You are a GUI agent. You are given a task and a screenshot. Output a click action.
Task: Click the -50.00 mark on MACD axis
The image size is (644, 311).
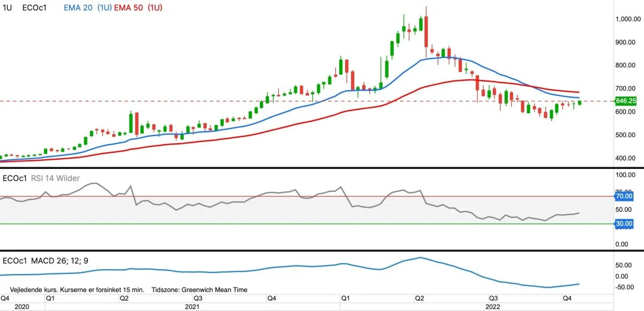625,287
